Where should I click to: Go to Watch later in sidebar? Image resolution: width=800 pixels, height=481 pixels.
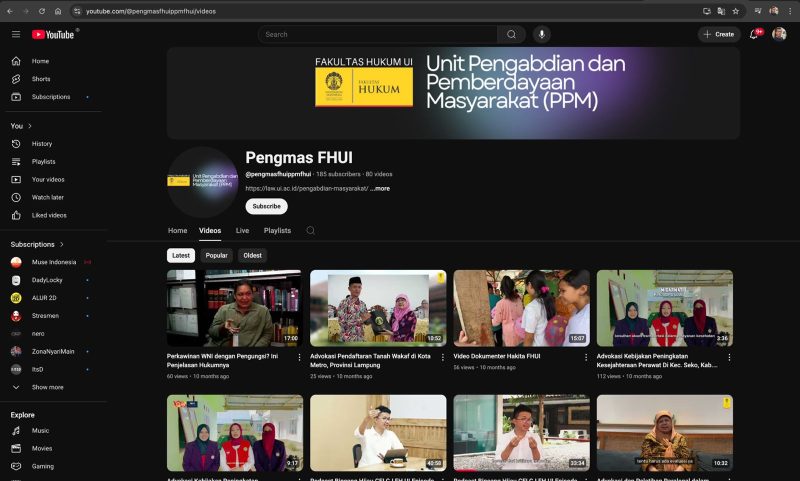47,197
